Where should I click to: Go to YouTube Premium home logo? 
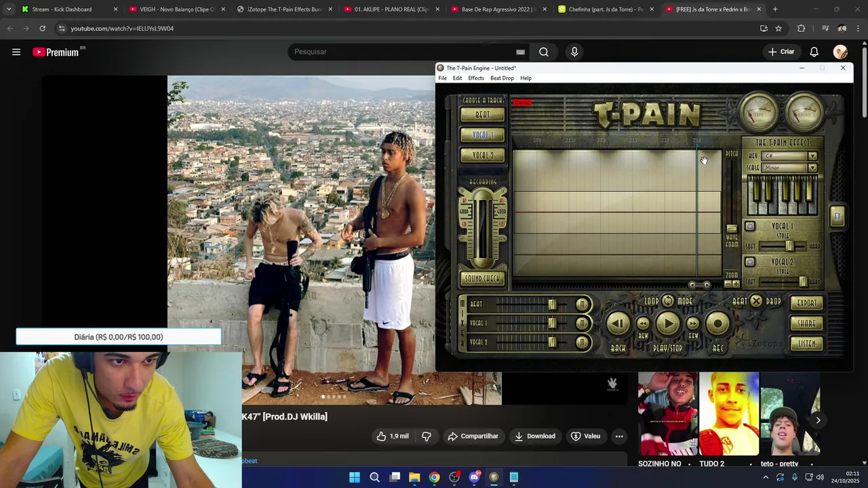(x=56, y=52)
